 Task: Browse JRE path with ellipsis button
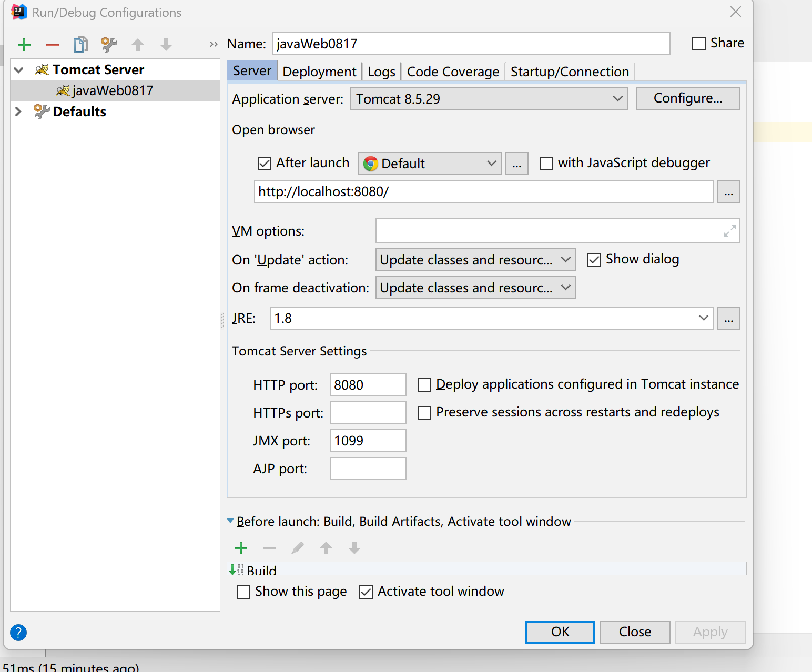(728, 318)
